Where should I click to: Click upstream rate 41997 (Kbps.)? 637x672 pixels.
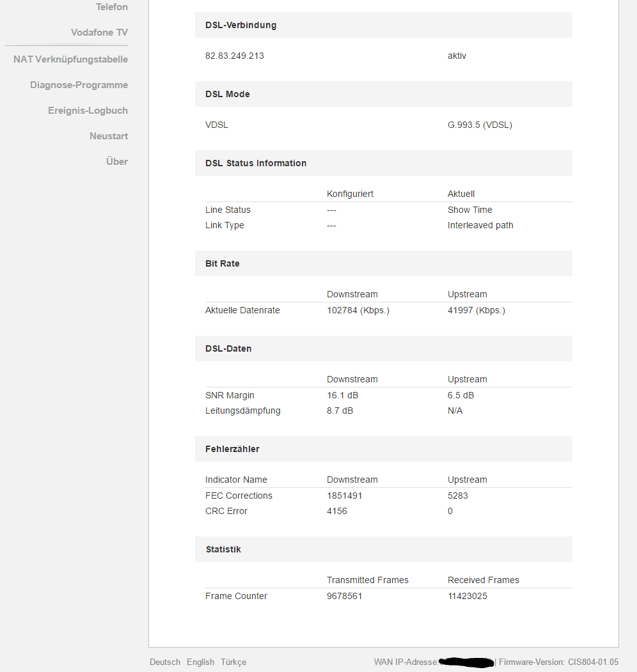pyautogui.click(x=476, y=310)
